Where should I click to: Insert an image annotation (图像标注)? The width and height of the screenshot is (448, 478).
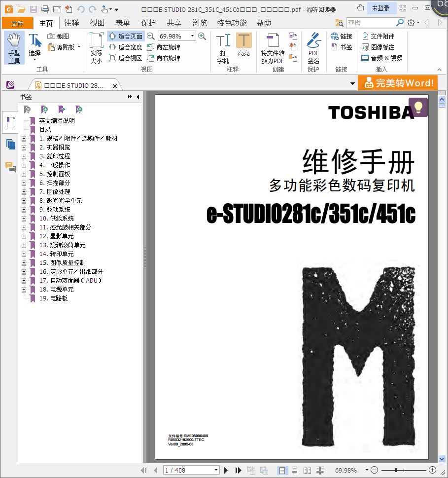(x=378, y=47)
